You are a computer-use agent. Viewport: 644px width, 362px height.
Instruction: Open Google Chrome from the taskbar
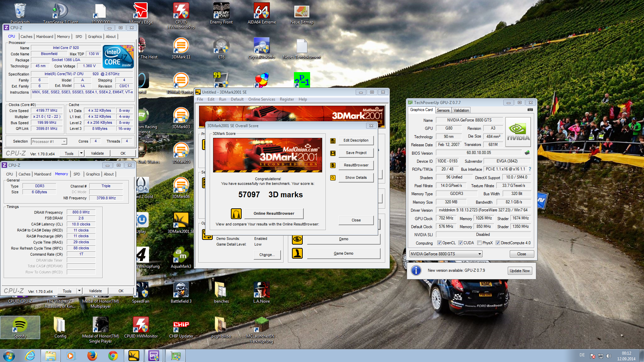click(x=113, y=356)
